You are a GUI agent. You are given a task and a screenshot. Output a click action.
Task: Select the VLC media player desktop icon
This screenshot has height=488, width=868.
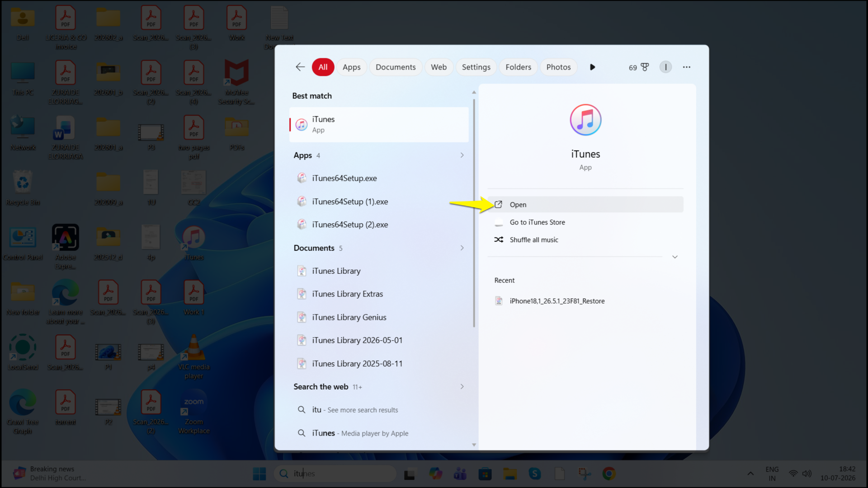point(193,357)
